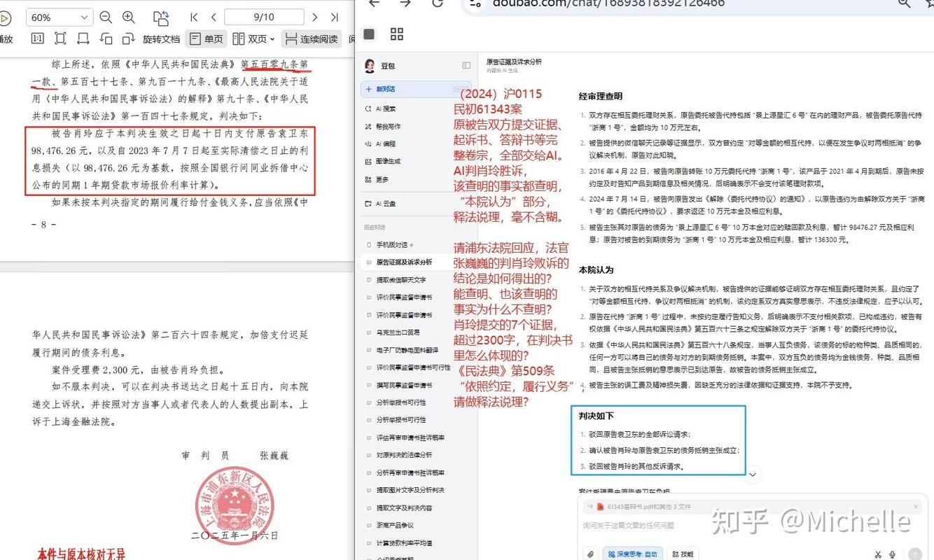Fit PDF page to window
The height and width of the screenshot is (560, 934).
pyautogui.click(x=60, y=38)
